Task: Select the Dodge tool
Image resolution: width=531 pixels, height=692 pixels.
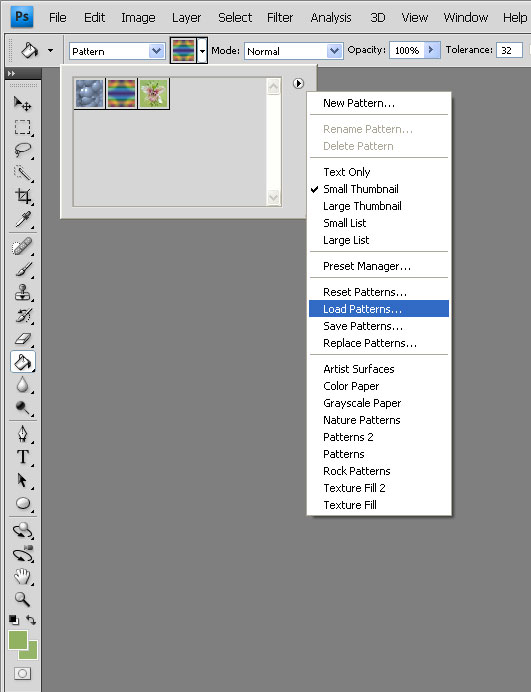Action: (23, 408)
